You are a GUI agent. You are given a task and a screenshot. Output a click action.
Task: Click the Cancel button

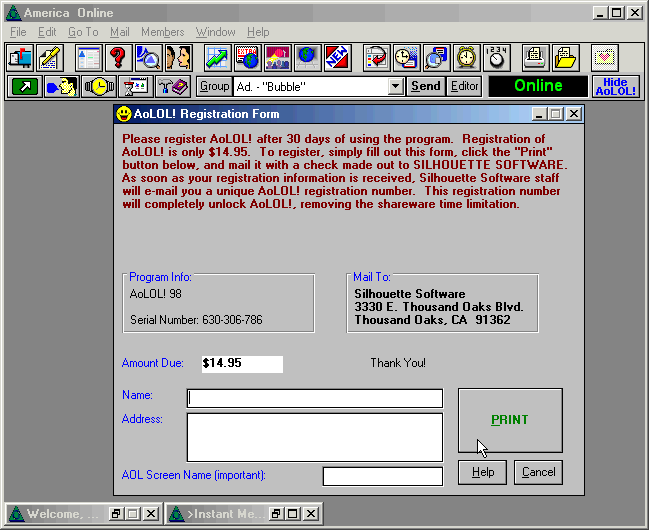tap(538, 472)
